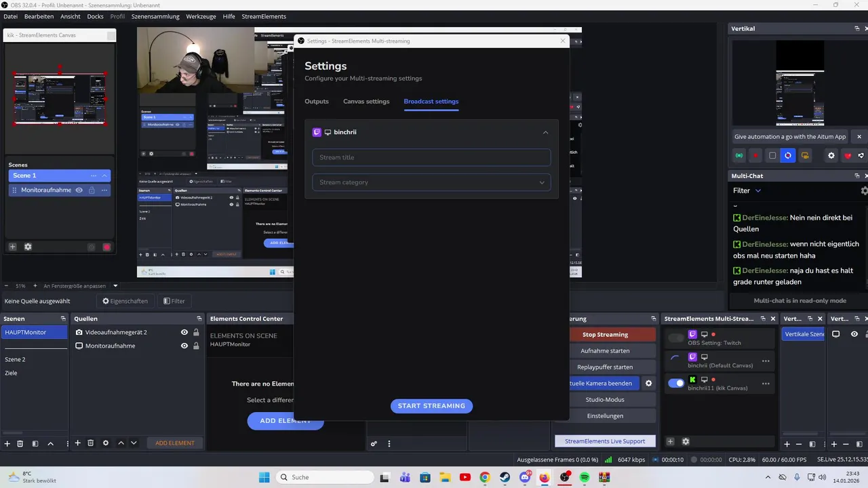
Task: Open Multi-Chat settings gear
Action: [x=864, y=191]
